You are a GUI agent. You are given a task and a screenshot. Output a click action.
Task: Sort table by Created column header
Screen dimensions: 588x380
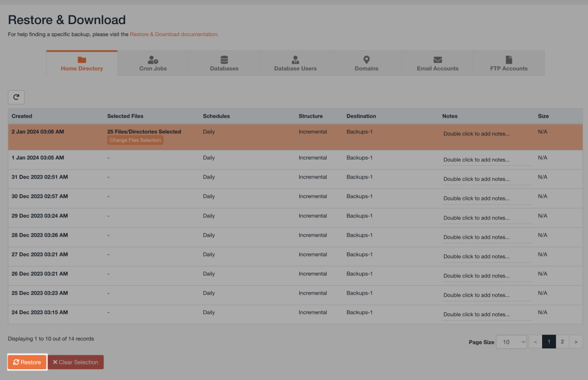pos(22,116)
